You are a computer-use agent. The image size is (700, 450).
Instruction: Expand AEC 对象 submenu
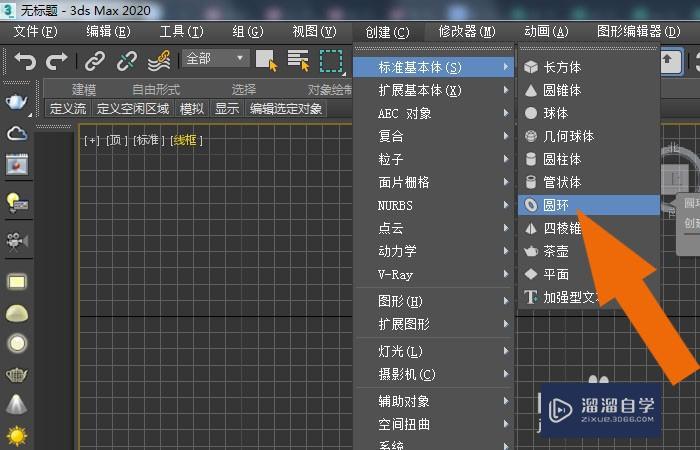click(x=433, y=113)
